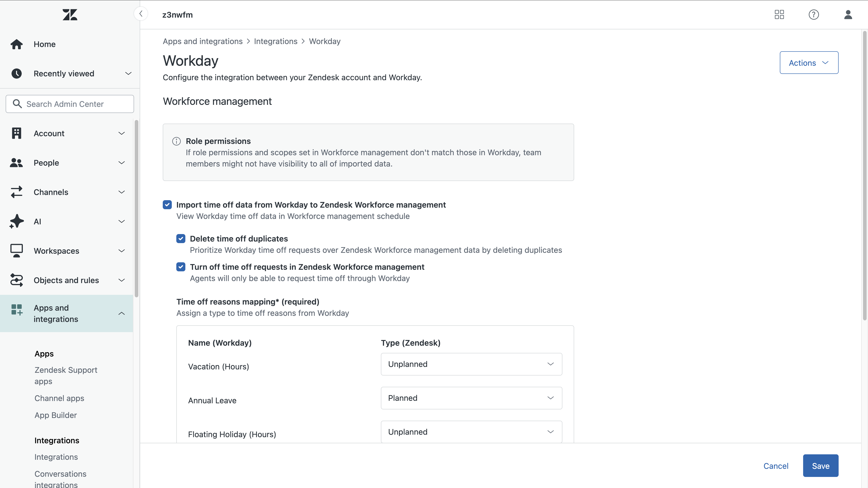The width and height of the screenshot is (868, 488).
Task: Expand the Recently viewed section
Action: coord(128,73)
